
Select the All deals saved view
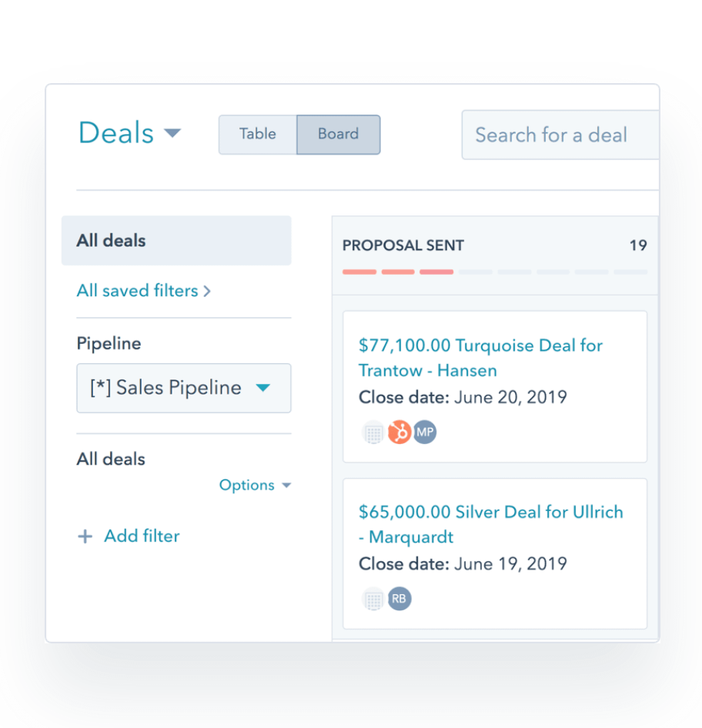click(x=176, y=241)
